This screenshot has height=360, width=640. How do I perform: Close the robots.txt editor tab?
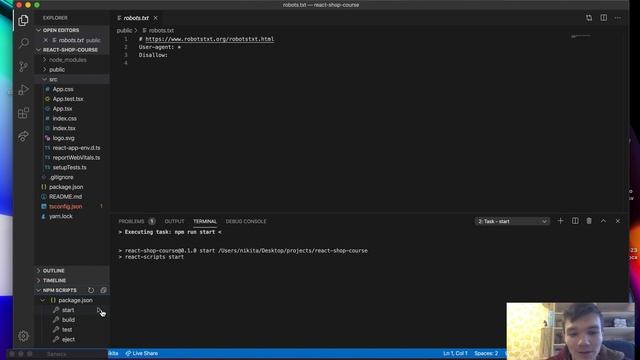(x=156, y=18)
